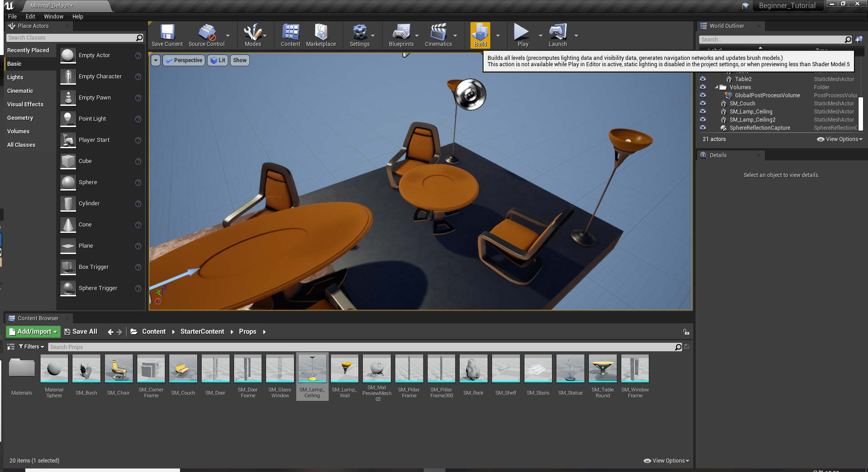The height and width of the screenshot is (472, 868).
Task: Select the Cube actor icon
Action: point(68,161)
